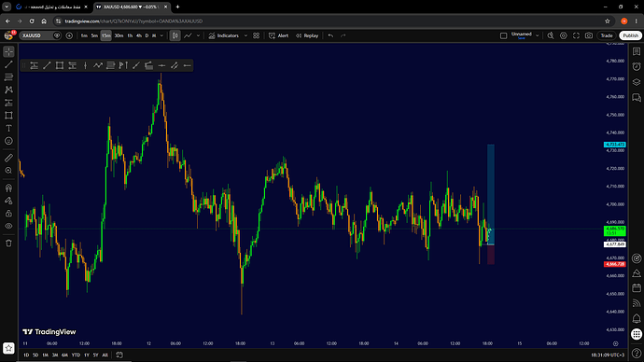
Task: Remove drawings with the trash icon
Action: 8,243
